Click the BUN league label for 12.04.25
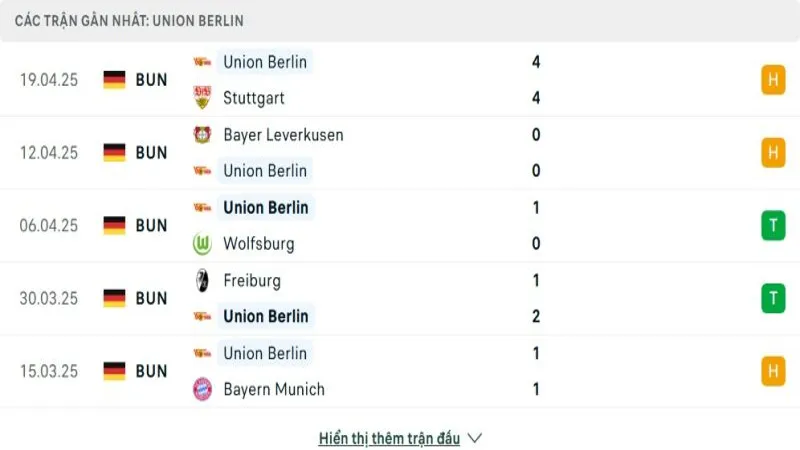The image size is (800, 450). 151,153
